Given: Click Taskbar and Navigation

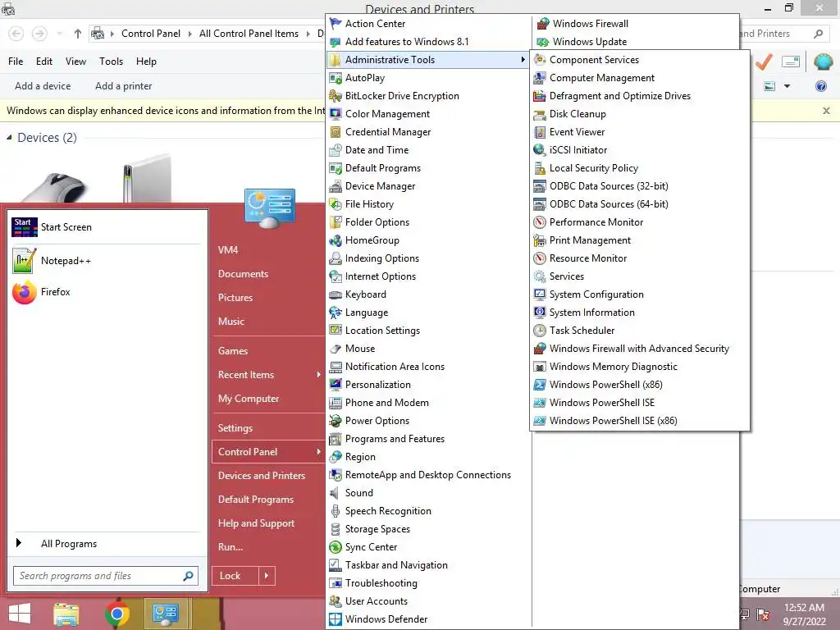Looking at the screenshot, I should point(396,565).
